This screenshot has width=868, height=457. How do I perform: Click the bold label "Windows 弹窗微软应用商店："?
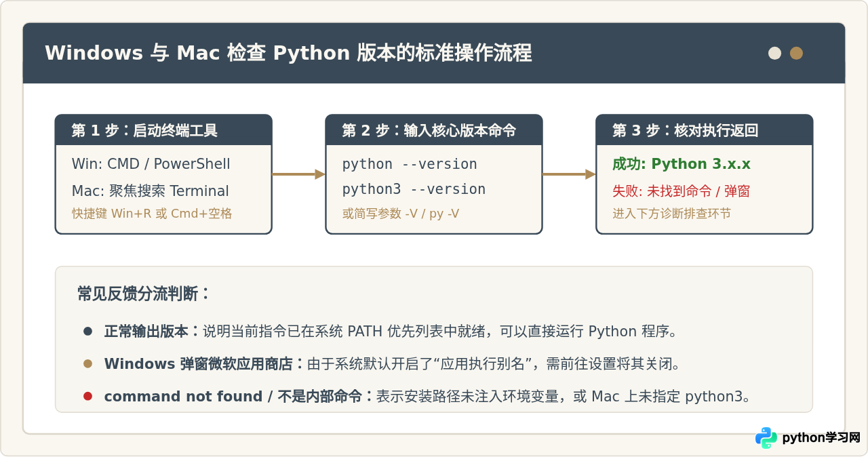tap(205, 364)
